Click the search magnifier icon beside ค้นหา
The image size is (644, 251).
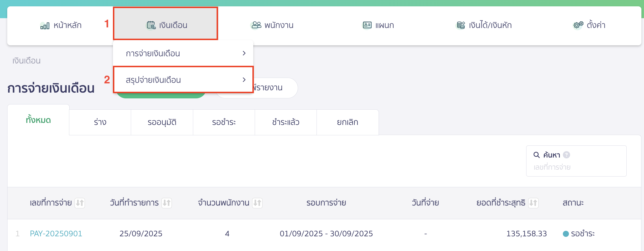coord(537,155)
